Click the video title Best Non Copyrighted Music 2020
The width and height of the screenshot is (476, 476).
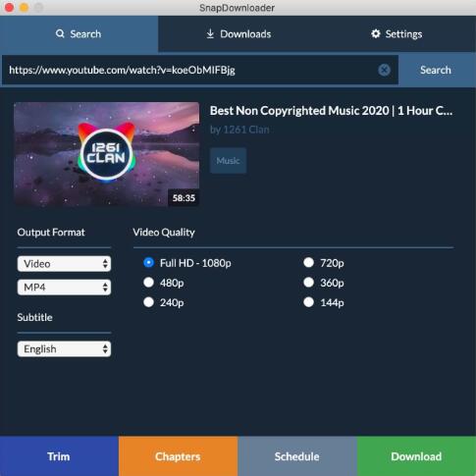[x=331, y=111]
